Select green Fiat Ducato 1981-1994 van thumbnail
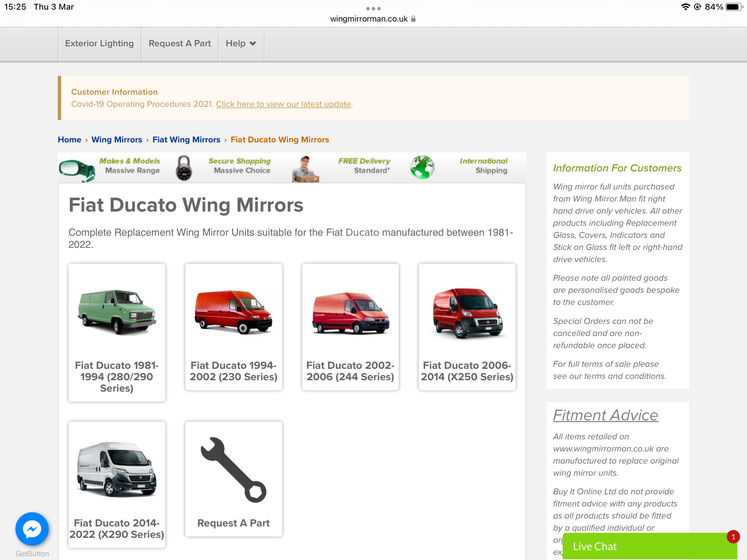Image resolution: width=747 pixels, height=560 pixels. (117, 312)
